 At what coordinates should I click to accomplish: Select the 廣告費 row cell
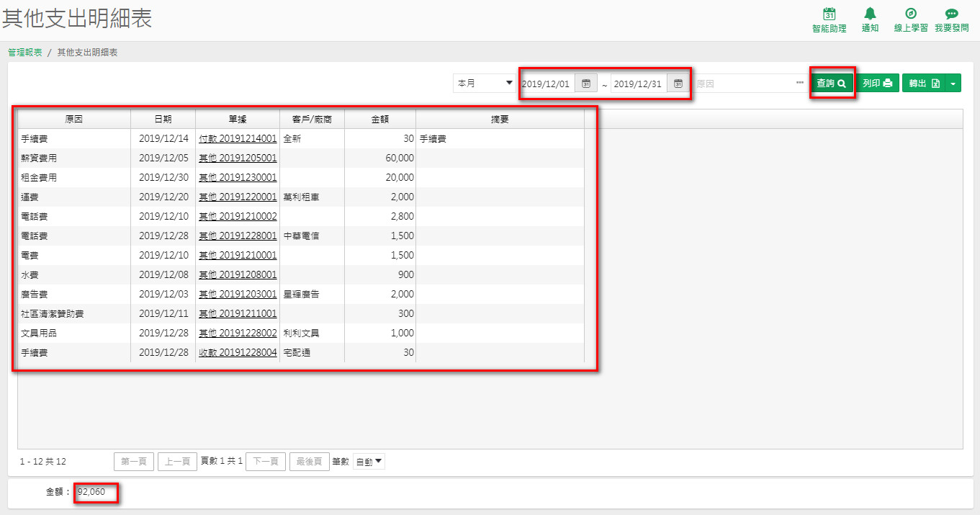tap(74, 295)
